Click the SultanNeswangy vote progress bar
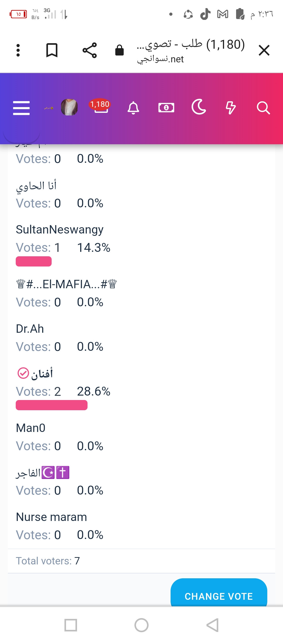The image size is (283, 644). (34, 261)
